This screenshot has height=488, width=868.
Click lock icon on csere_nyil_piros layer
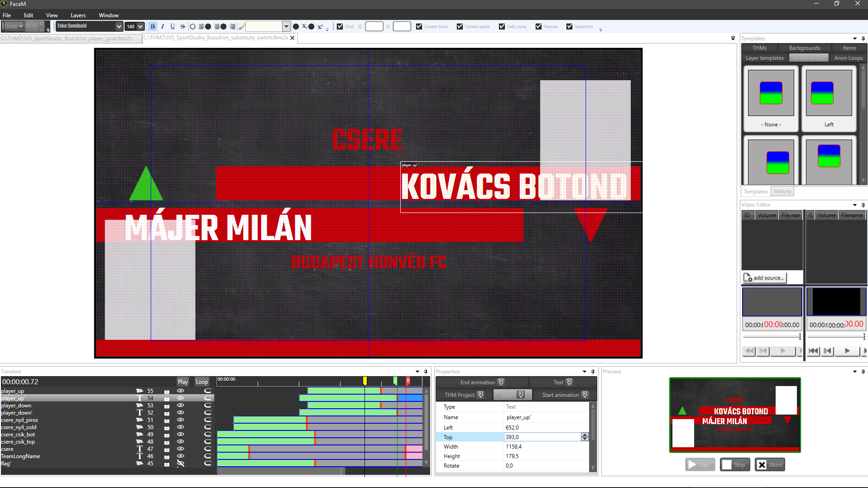[167, 420]
